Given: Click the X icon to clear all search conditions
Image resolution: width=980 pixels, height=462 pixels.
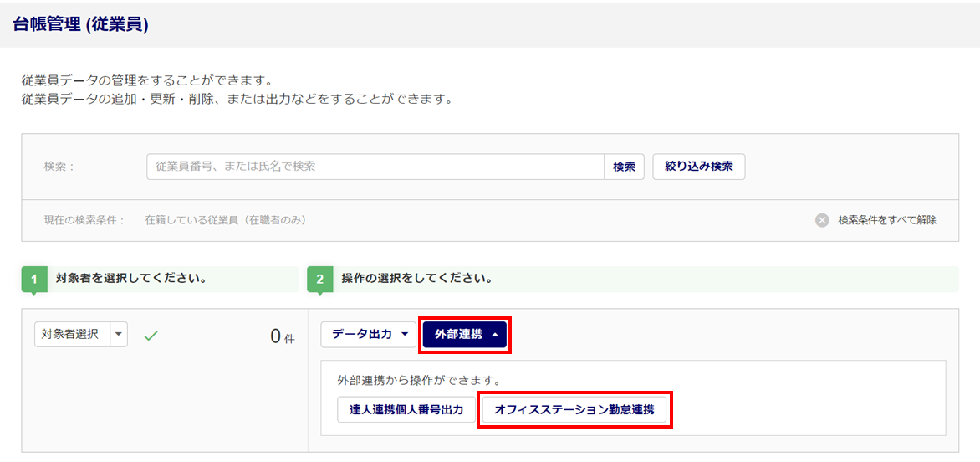Looking at the screenshot, I should click(822, 221).
